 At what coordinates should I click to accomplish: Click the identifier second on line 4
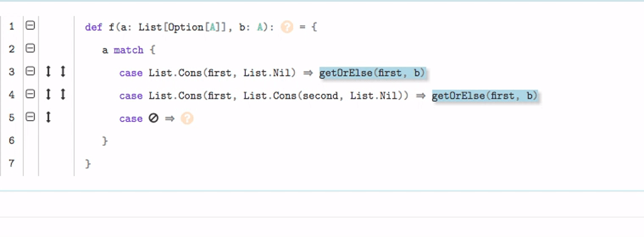coord(320,96)
